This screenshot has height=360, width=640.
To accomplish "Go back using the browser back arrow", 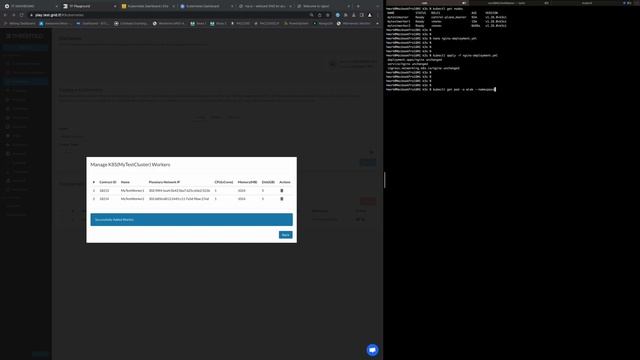I will (5, 15).
